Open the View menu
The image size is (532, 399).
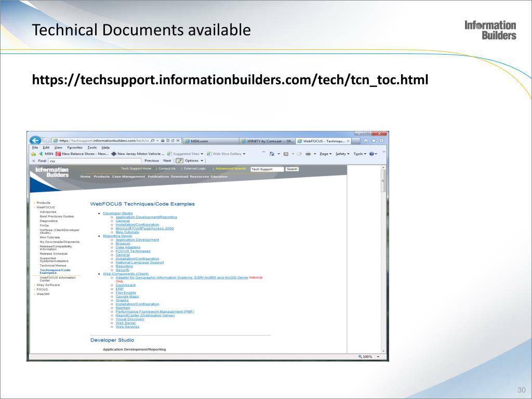(x=58, y=148)
